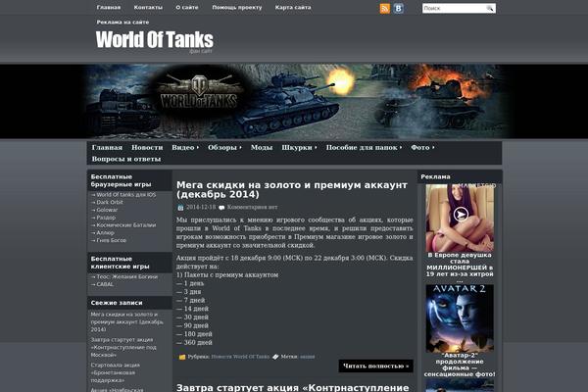Open the VKontakte social icon
588x392 pixels.
coord(398,8)
